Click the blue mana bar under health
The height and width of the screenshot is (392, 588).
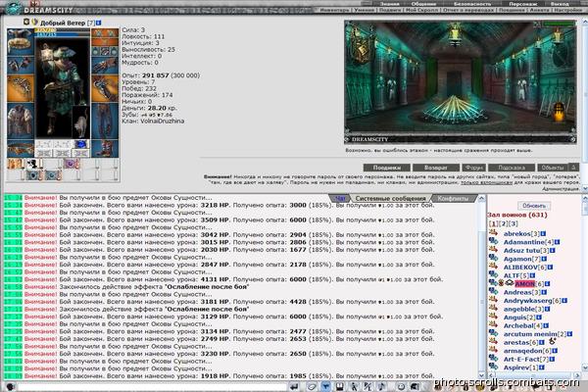[63, 34]
